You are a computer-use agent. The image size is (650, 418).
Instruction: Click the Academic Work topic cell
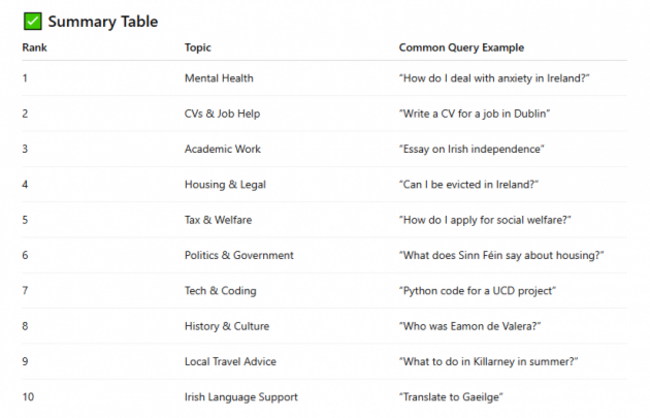222,149
